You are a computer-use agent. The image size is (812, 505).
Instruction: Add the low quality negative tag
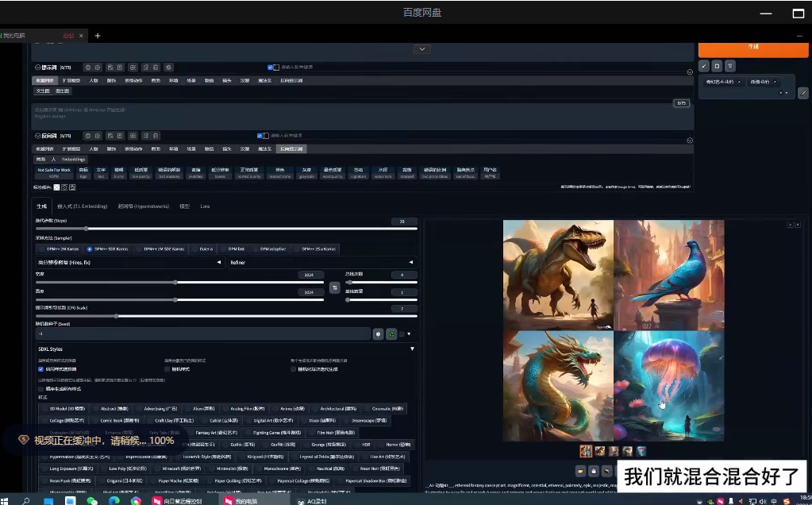pyautogui.click(x=140, y=173)
